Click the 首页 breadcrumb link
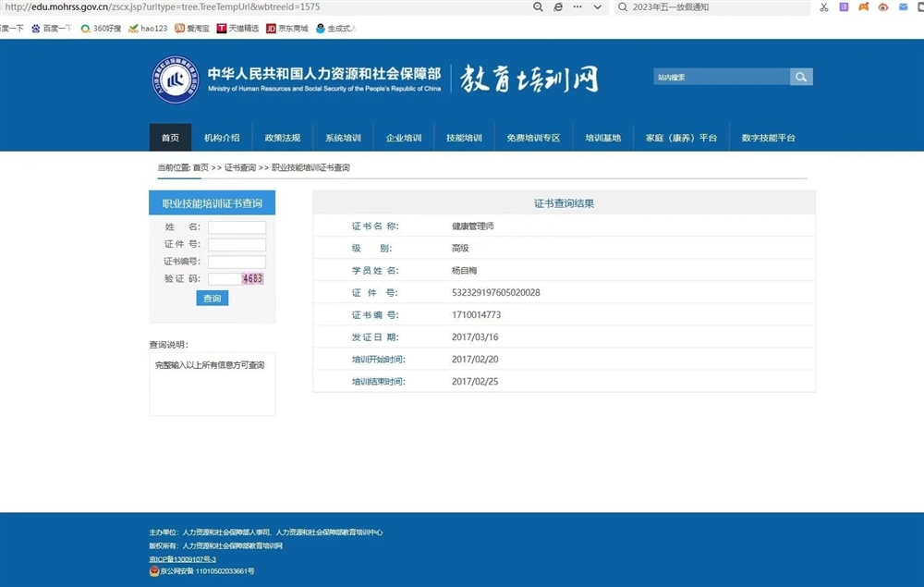The width and height of the screenshot is (924, 587). (201, 167)
